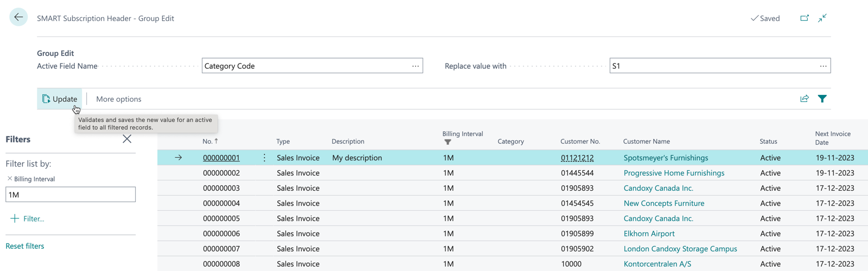Open Active Field Name lookup ellipsis

[415, 66]
